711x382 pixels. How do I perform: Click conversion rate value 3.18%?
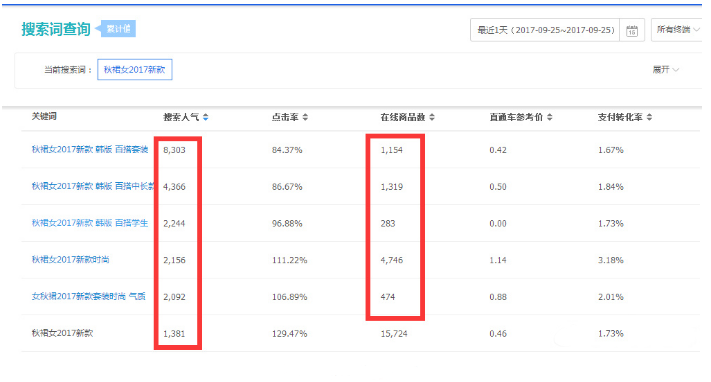pyautogui.click(x=611, y=260)
